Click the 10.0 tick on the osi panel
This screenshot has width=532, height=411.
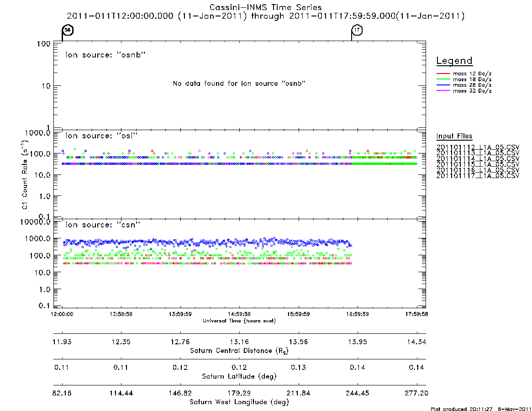coord(42,175)
